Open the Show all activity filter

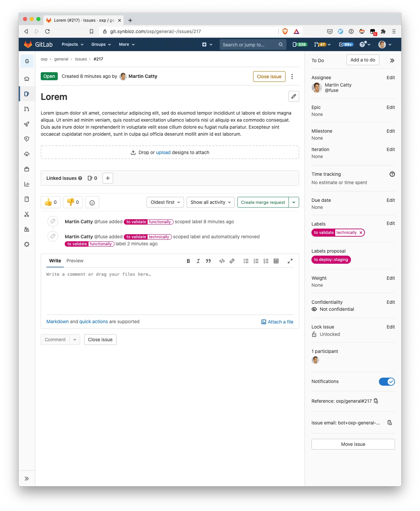coord(211,202)
